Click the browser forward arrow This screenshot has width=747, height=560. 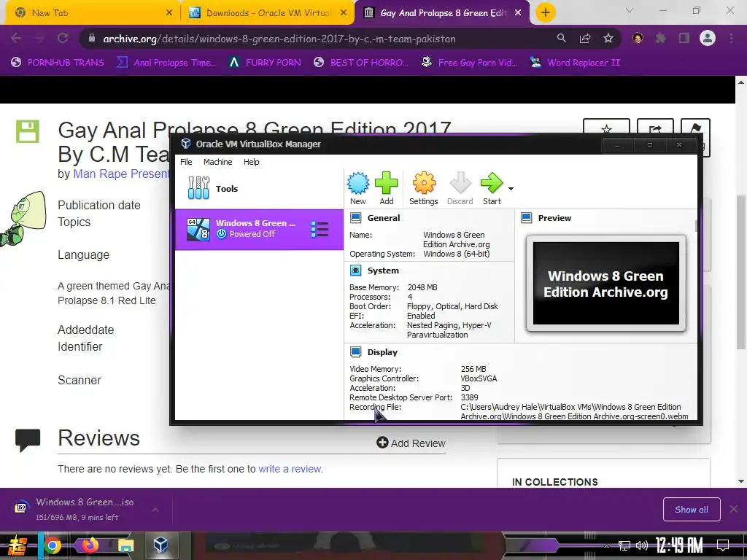[39, 39]
